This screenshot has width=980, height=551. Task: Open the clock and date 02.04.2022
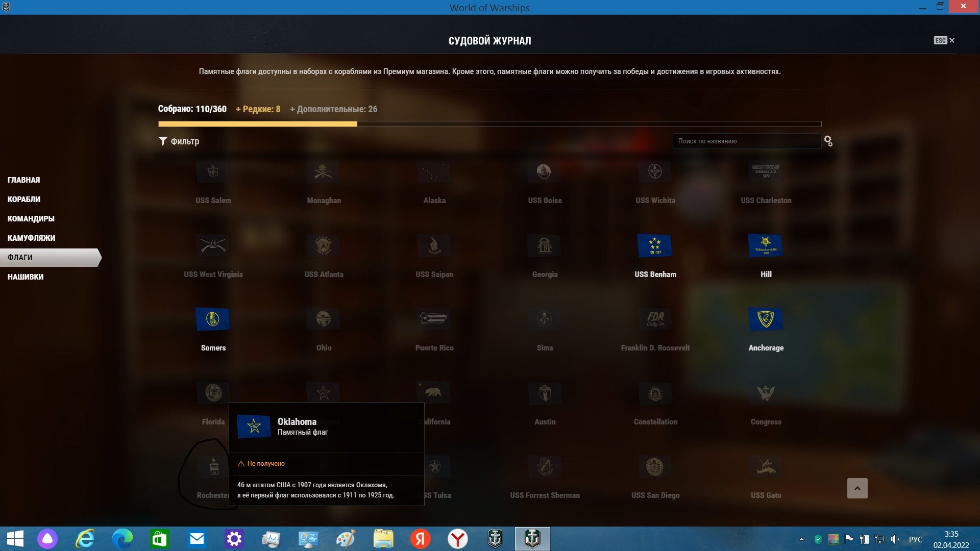click(x=951, y=539)
